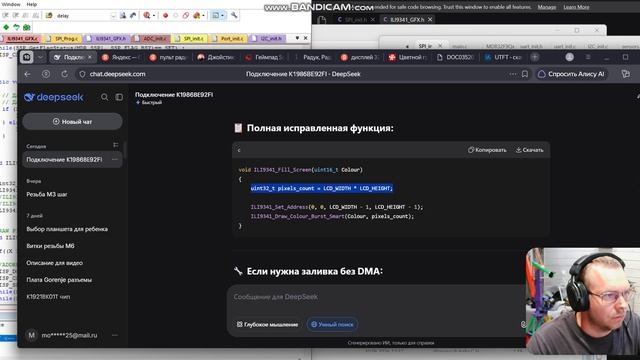The height and width of the screenshot is (360, 640).
Task: Open the Window menu in Keil
Action: pos(11,4)
